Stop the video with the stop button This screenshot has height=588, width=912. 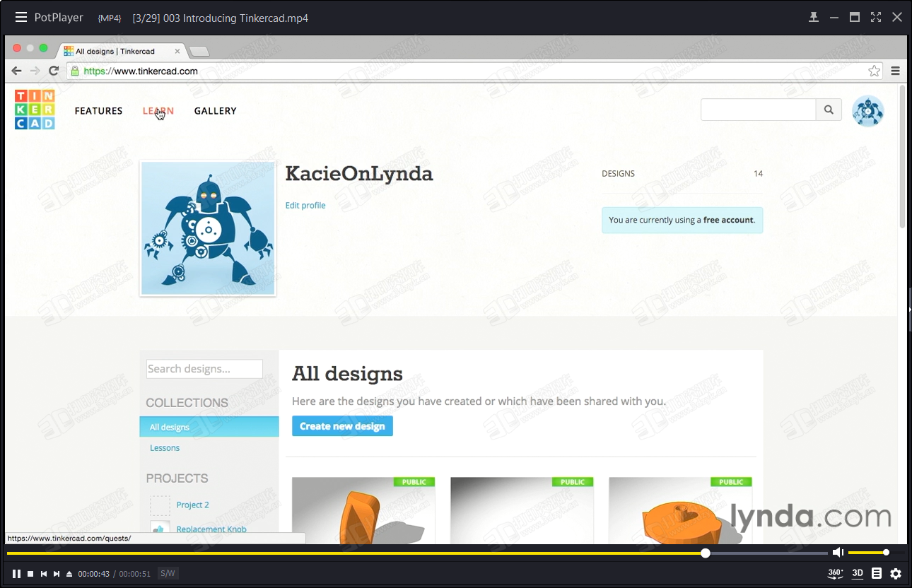(x=30, y=574)
